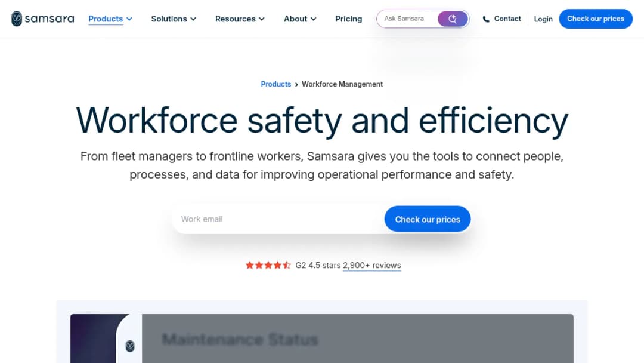Go to the Pricing page
The height and width of the screenshot is (363, 644).
tap(348, 19)
